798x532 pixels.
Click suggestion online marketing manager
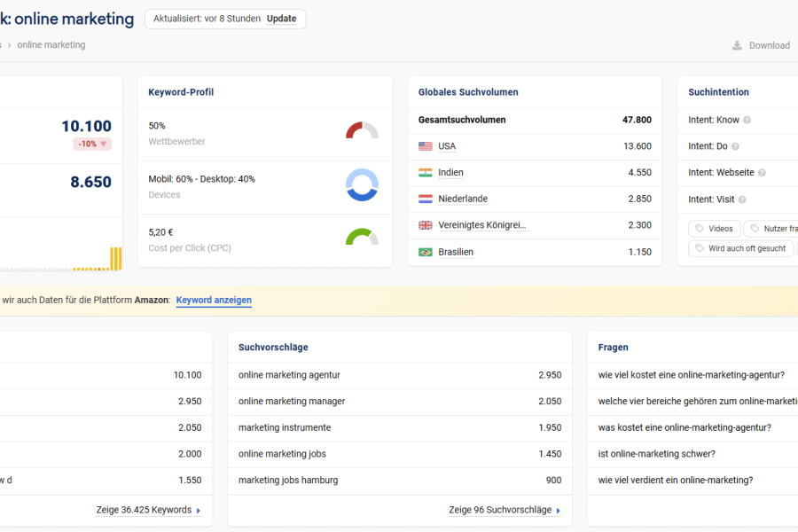click(x=292, y=401)
